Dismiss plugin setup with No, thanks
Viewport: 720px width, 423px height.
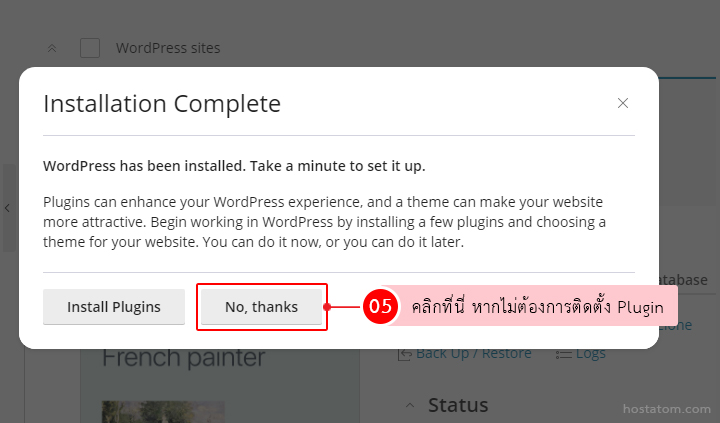pyautogui.click(x=261, y=307)
